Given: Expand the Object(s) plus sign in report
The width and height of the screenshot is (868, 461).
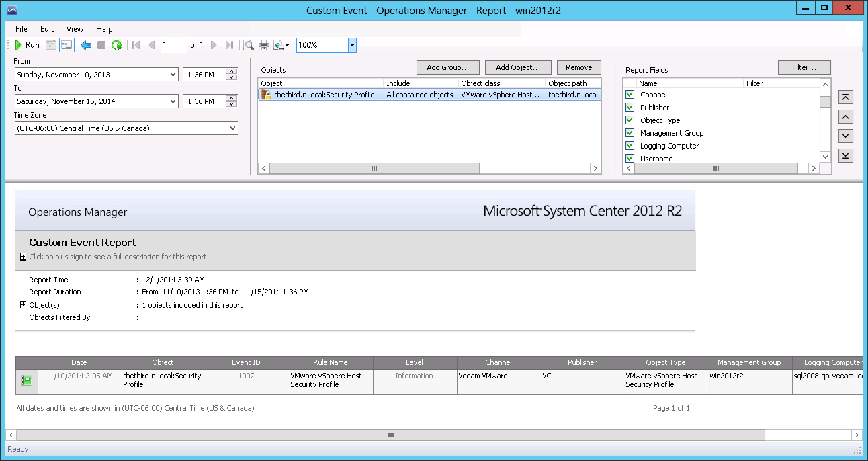Looking at the screenshot, I should pyautogui.click(x=24, y=305).
